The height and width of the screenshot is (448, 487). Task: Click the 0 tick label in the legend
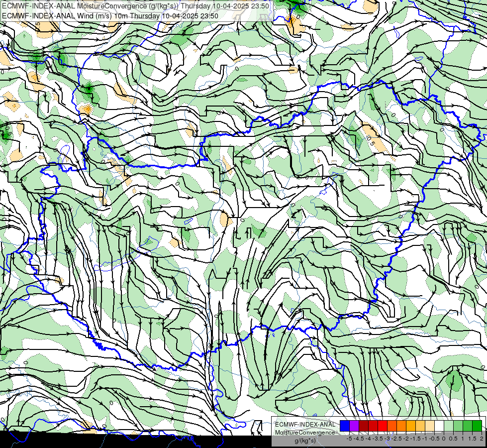tap(444, 439)
